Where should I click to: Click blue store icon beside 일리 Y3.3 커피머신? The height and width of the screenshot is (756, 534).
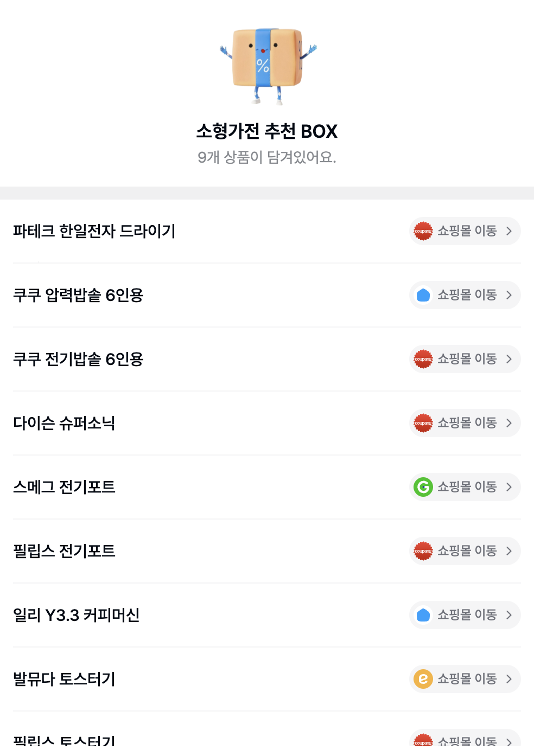click(423, 615)
